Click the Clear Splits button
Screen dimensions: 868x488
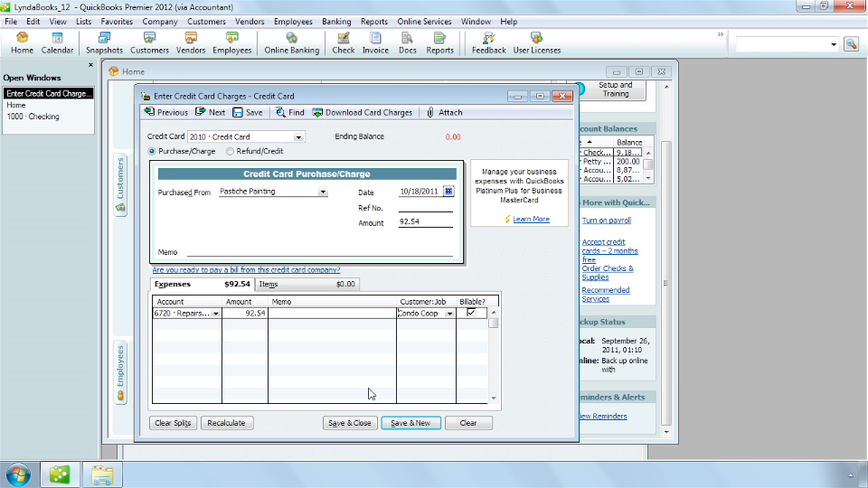(x=173, y=423)
